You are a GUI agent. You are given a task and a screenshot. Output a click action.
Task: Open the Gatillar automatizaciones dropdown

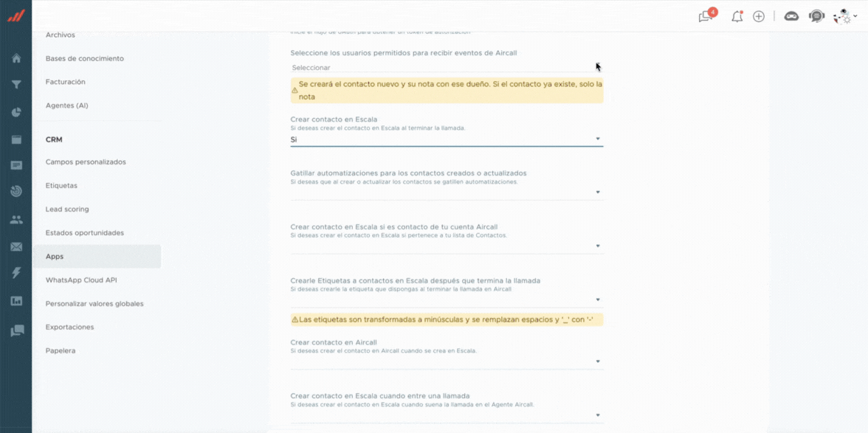[x=447, y=193]
